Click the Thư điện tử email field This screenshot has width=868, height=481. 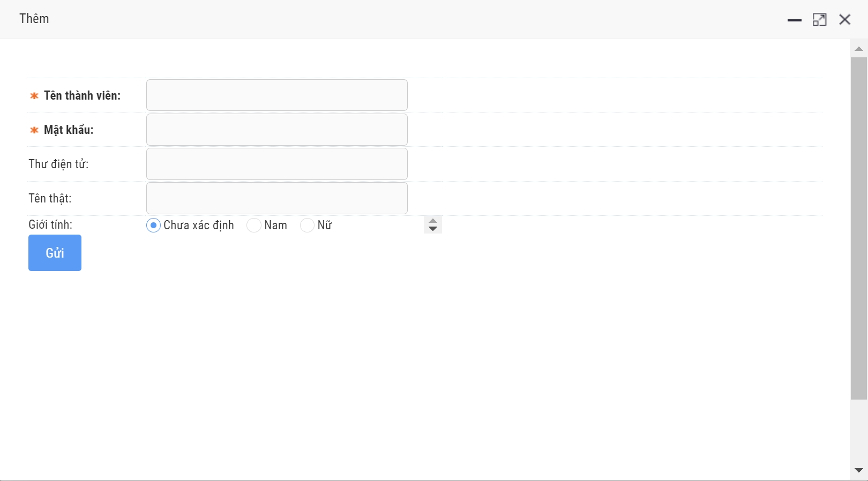(x=276, y=164)
